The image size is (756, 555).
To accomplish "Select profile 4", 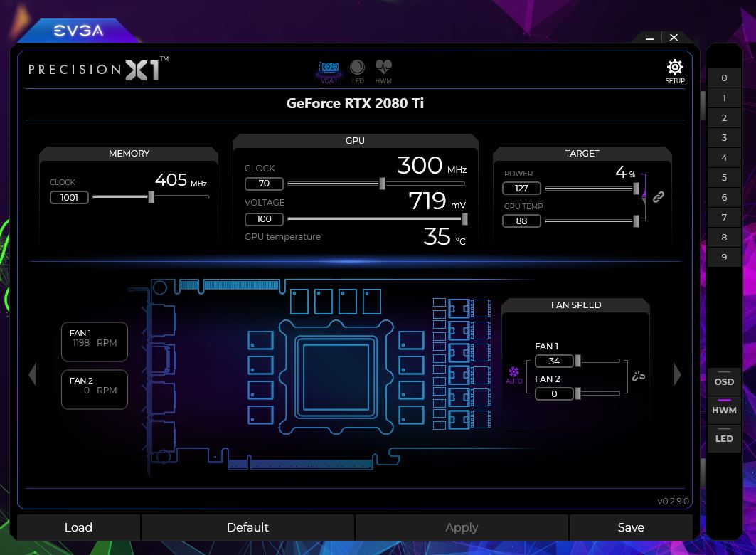I will coord(724,158).
